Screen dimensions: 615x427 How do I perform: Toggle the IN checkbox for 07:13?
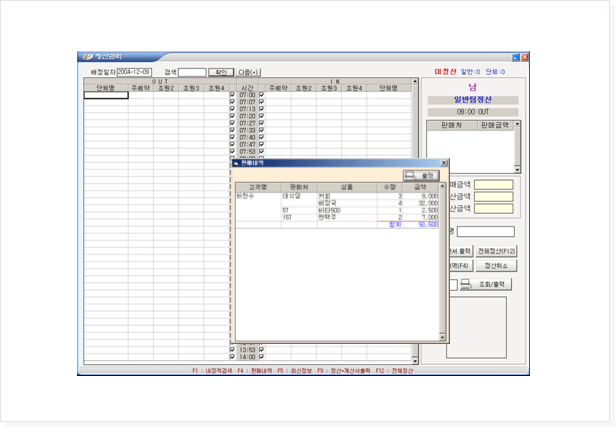click(x=262, y=109)
